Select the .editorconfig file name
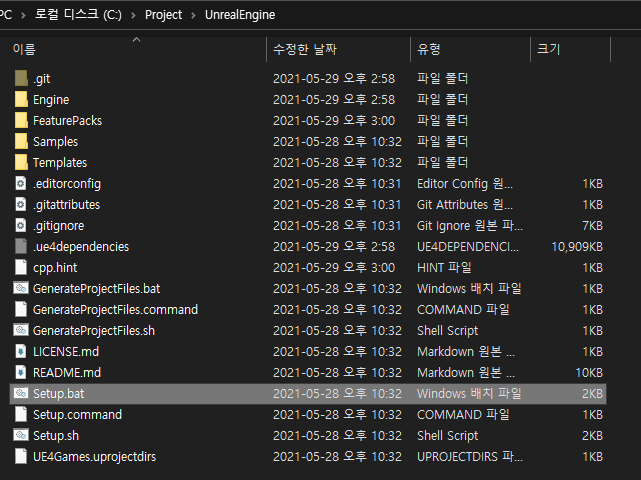The height and width of the screenshot is (480, 641). pyautogui.click(x=67, y=184)
